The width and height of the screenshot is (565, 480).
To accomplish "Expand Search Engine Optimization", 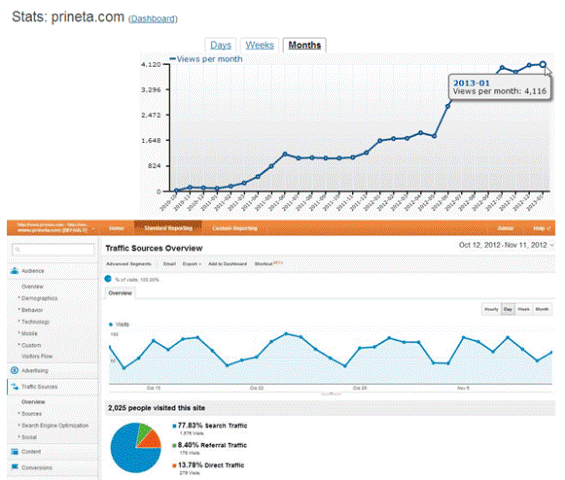I will (x=55, y=426).
